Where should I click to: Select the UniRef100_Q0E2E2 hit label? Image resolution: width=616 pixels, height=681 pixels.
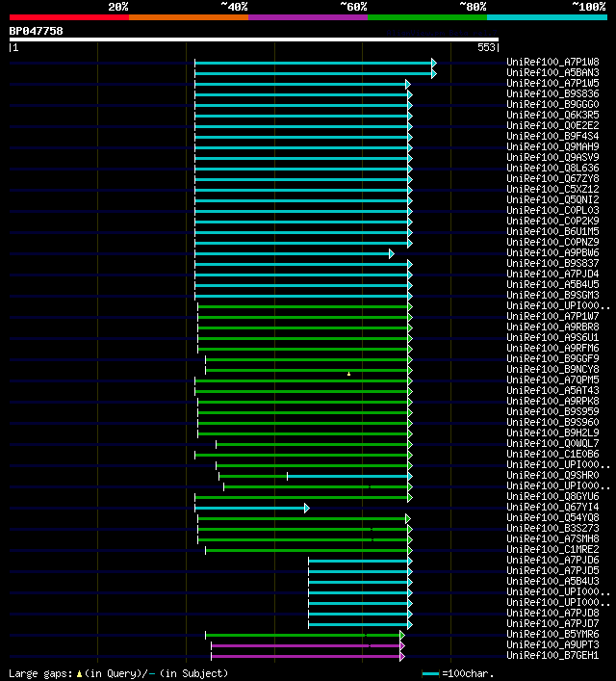point(552,125)
